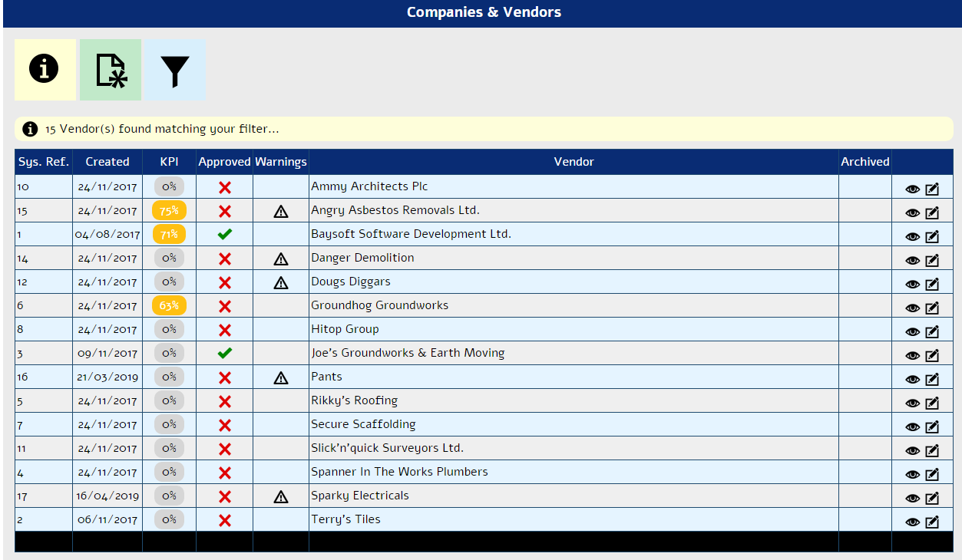Toggle approval cross for Rikky's Roofing
The image size is (962, 560).
(225, 401)
